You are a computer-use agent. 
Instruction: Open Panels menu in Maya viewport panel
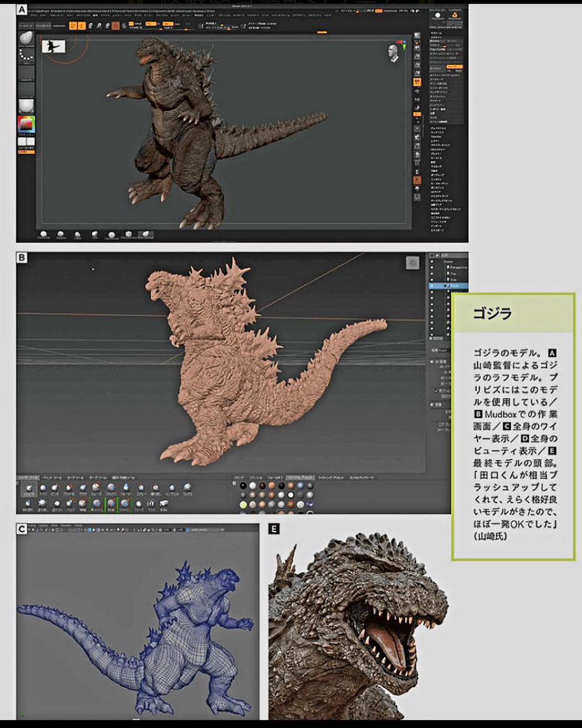[79, 525]
